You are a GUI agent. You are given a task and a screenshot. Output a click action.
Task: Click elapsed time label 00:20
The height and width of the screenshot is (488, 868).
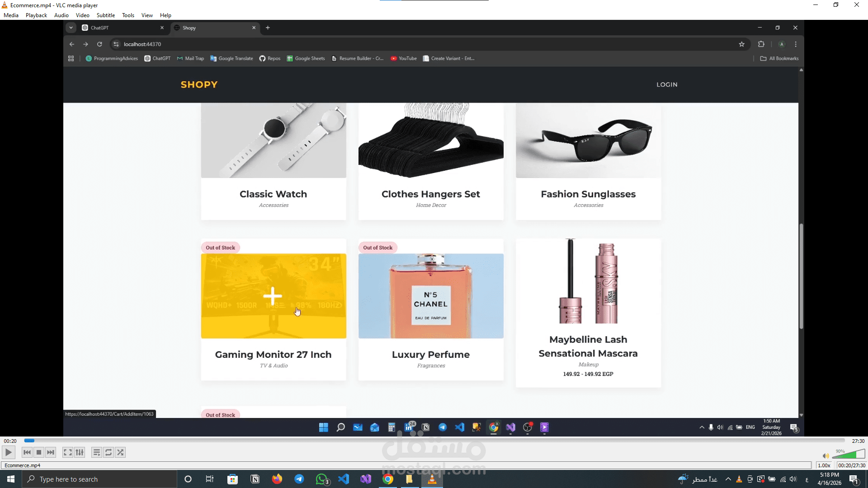[10, 441]
